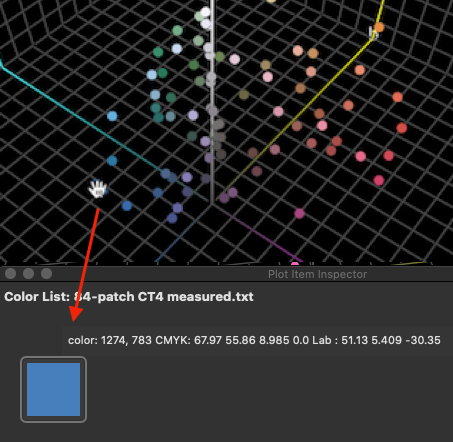
Task: Select the topmost white dot on the vertical axis
Action: point(206,12)
